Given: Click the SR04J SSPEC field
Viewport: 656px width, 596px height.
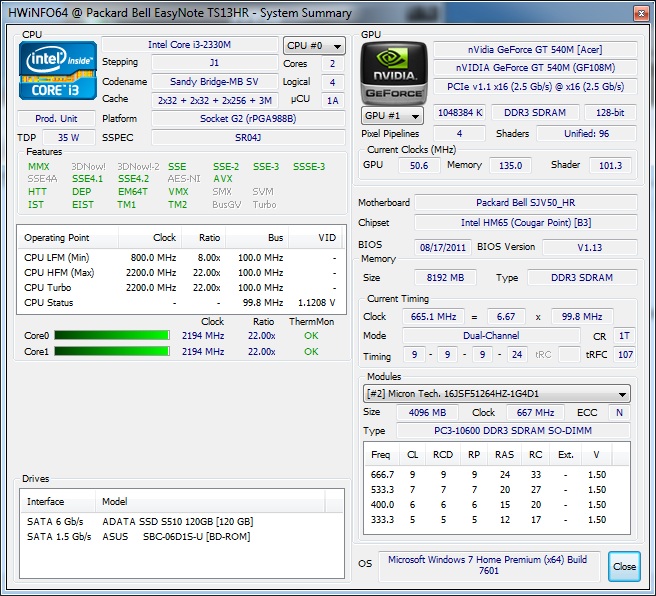Looking at the screenshot, I should pos(248,137).
